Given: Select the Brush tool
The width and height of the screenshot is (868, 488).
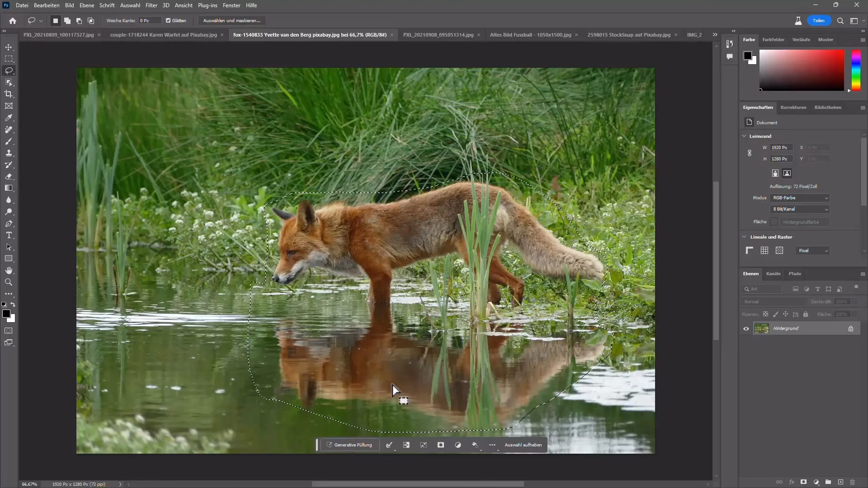Looking at the screenshot, I should (x=9, y=141).
